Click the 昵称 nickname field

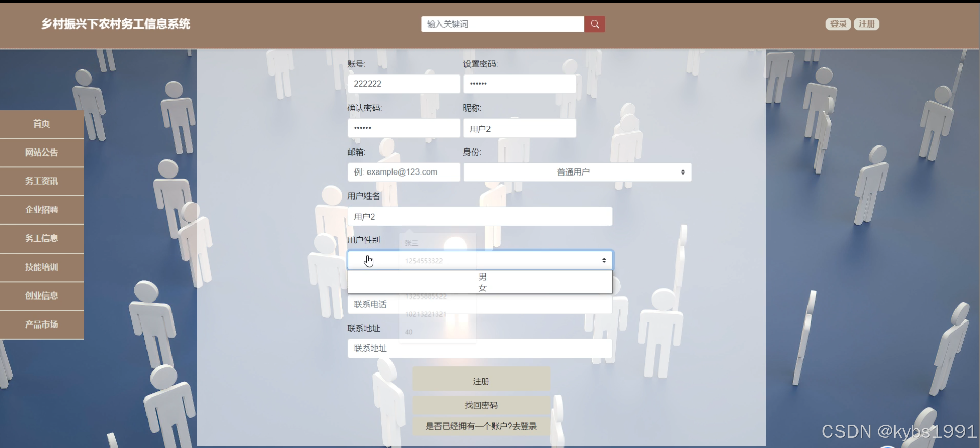tap(520, 128)
